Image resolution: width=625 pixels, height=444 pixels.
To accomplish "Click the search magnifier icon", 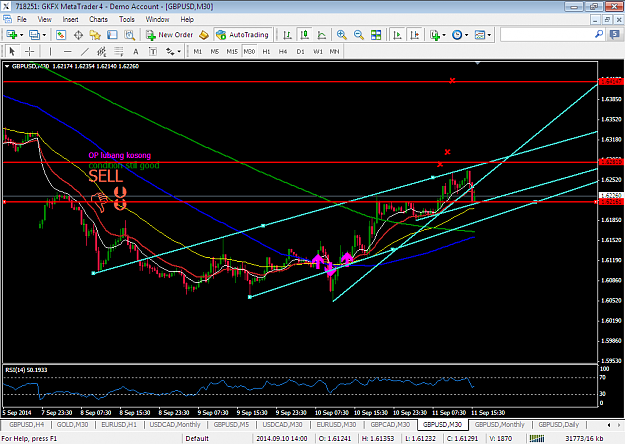I will tap(599, 35).
